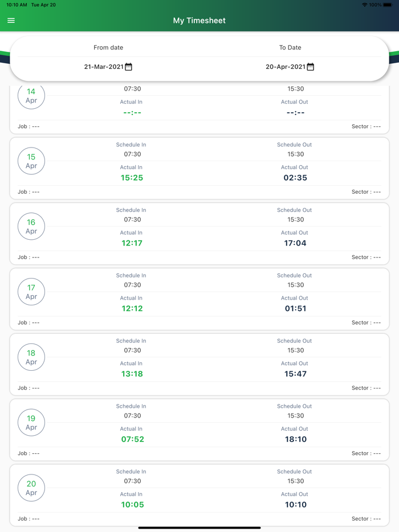399x532 pixels.
Task: Tap the 17 Apr date circle
Action: click(31, 292)
